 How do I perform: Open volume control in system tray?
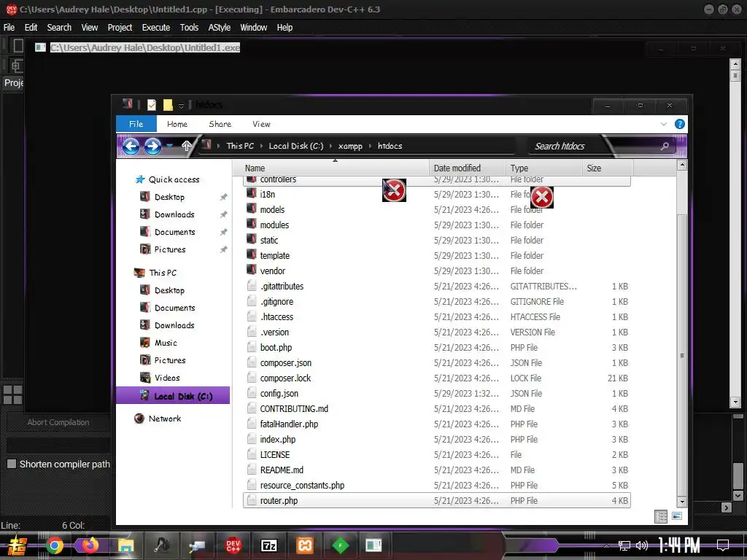pos(641,545)
